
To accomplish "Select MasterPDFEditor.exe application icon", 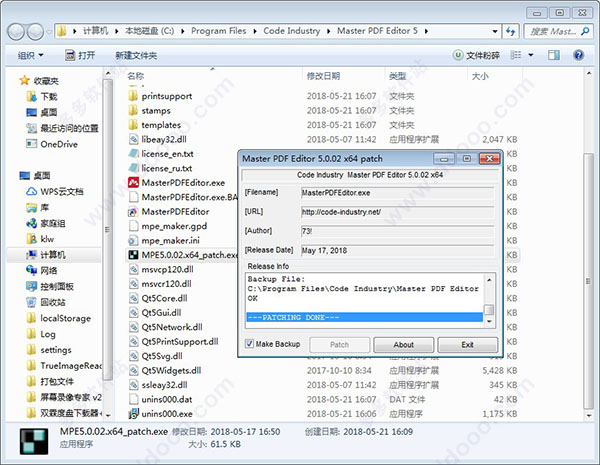I will [133, 183].
